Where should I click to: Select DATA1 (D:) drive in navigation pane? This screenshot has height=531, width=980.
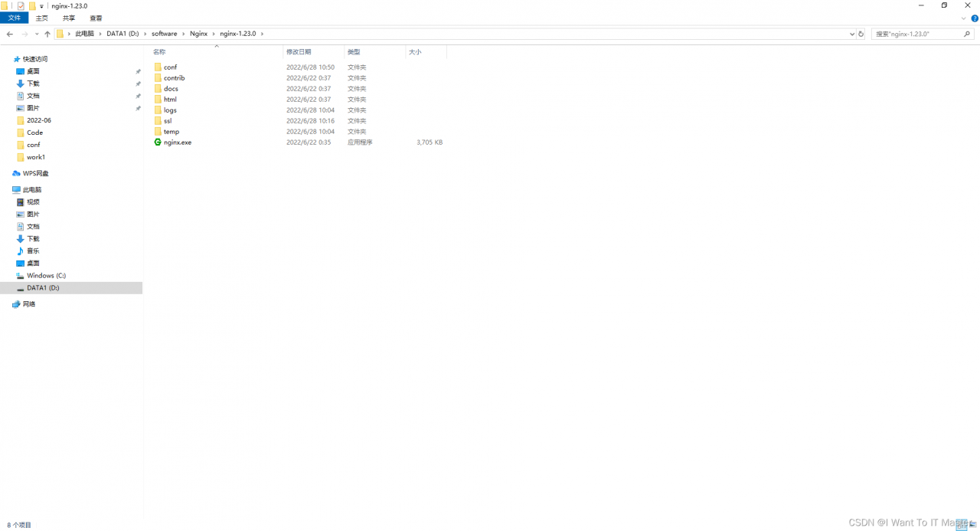(43, 288)
